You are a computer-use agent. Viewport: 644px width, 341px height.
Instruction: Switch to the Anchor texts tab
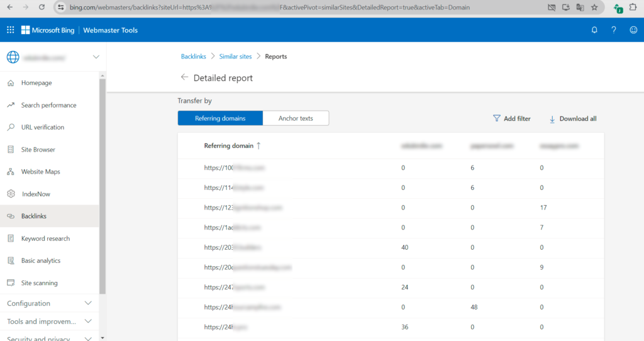296,118
